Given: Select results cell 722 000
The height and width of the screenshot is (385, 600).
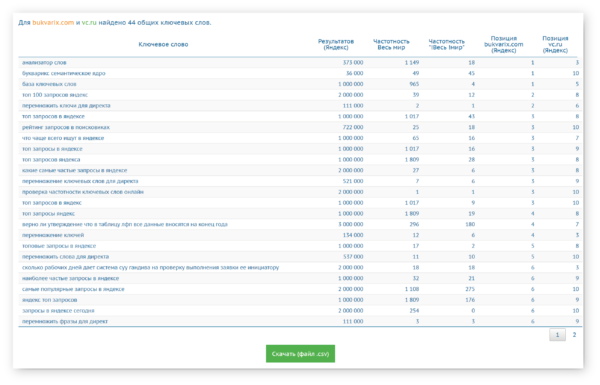Looking at the screenshot, I should pos(353,127).
